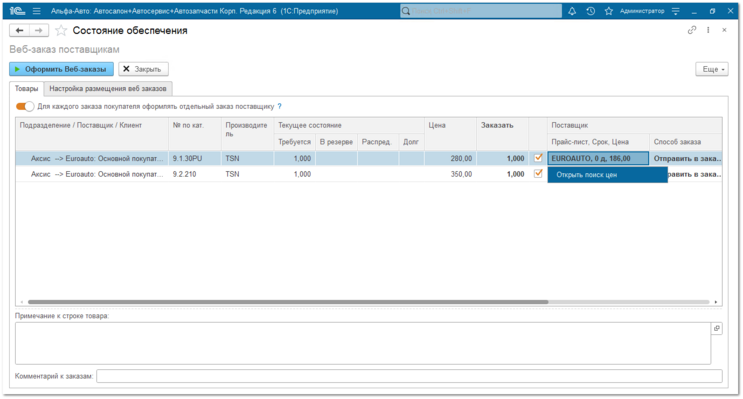Click Подразделение / Поставщик / Клиент header
Image resolution: width=743 pixels, height=399 pixels.
pyautogui.click(x=92, y=134)
